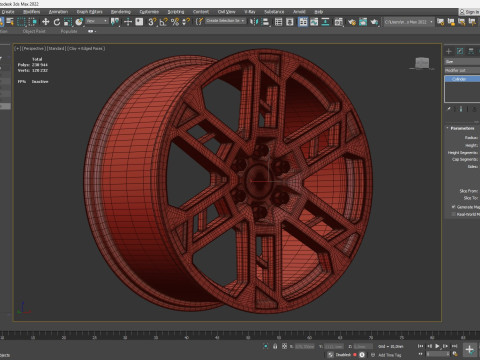
Task: Toggle Real-World Map Size checkbox
Action: tap(454, 214)
